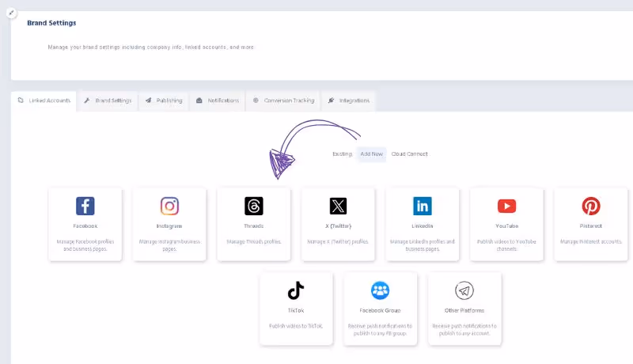Click the X (Twitter) logo icon
633x364 pixels.
point(339,207)
